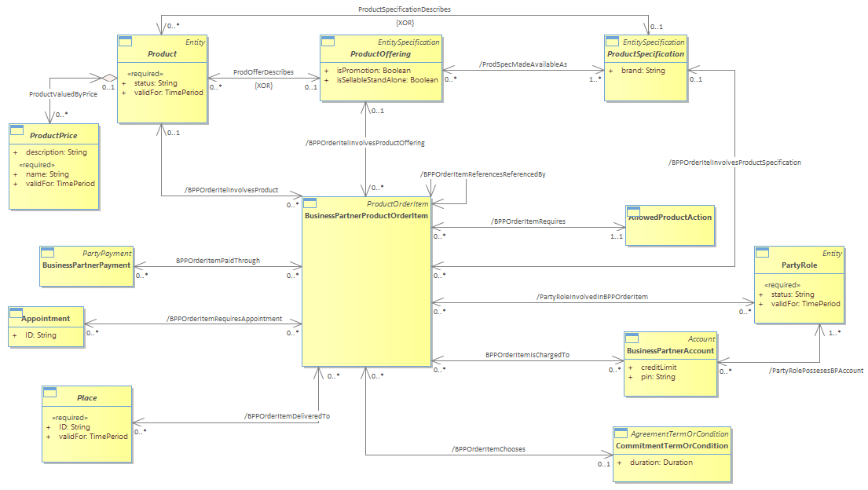Viewport: 868px width, 490px height.
Task: Click the creditLimit attribute in BusinessPartnerAccount
Action: 659,367
